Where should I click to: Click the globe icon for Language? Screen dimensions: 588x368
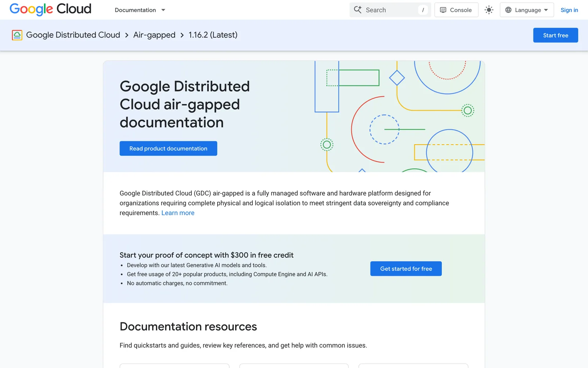[x=508, y=10]
